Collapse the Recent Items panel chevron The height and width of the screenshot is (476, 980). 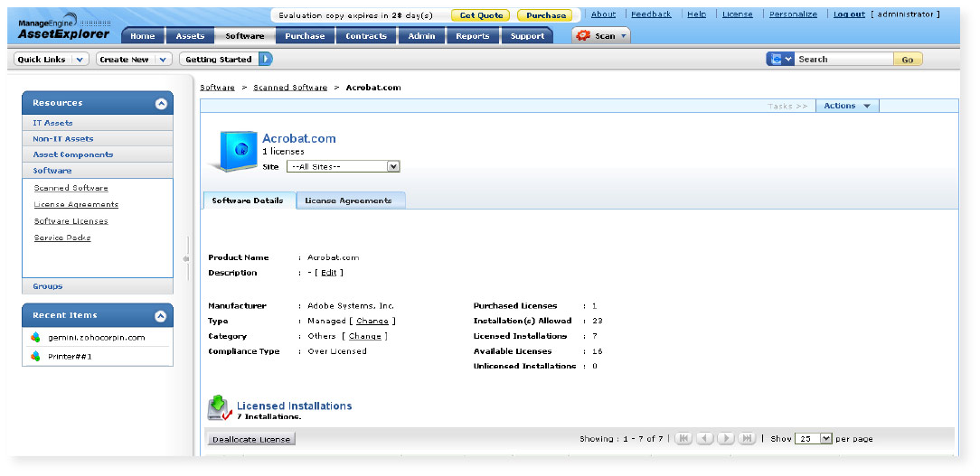(161, 316)
